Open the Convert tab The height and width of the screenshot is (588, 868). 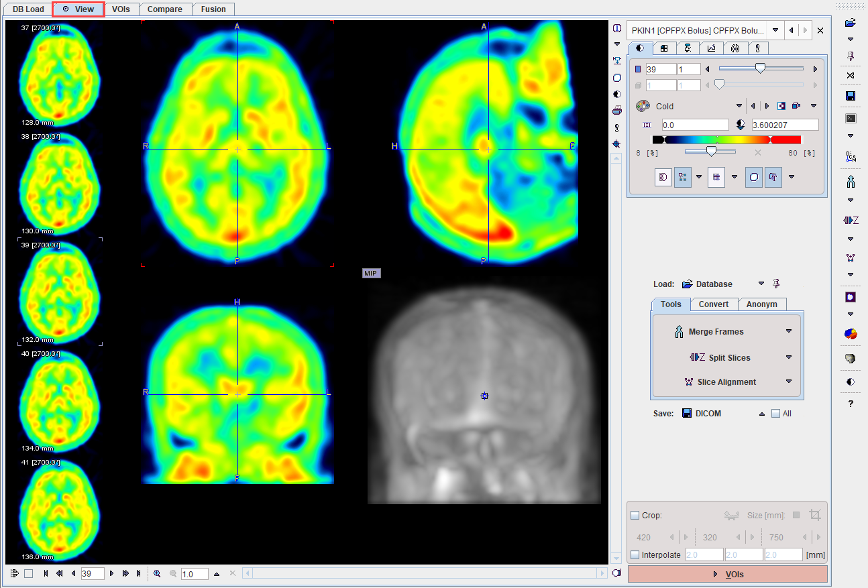[x=714, y=304]
